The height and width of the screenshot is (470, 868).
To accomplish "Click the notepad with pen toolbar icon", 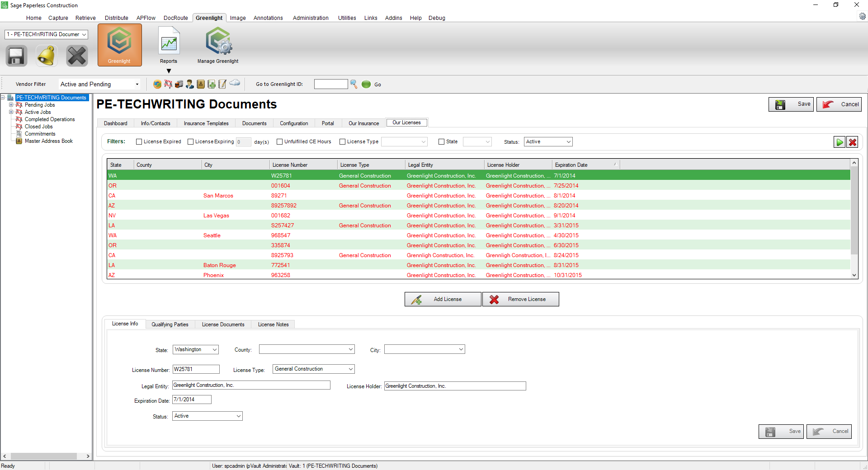I will pyautogui.click(x=222, y=84).
